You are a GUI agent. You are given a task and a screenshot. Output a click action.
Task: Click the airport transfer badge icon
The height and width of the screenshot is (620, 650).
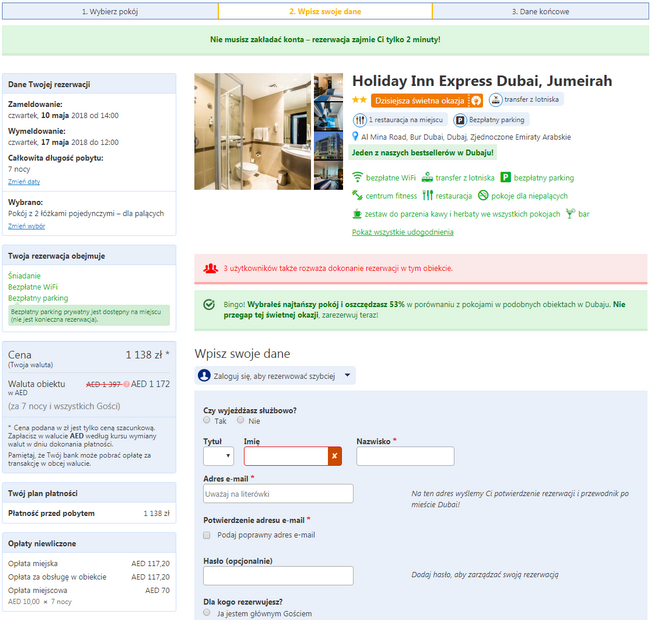495,100
